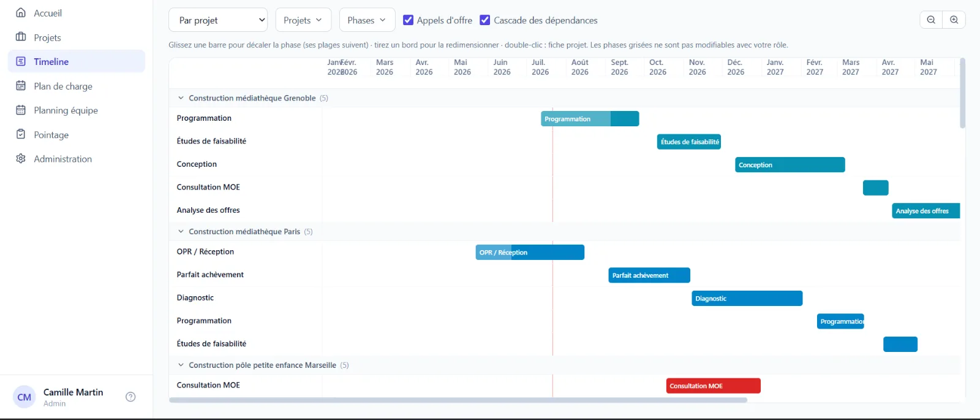980x420 pixels.
Task: Open Administration in the sidebar
Action: pos(76,159)
